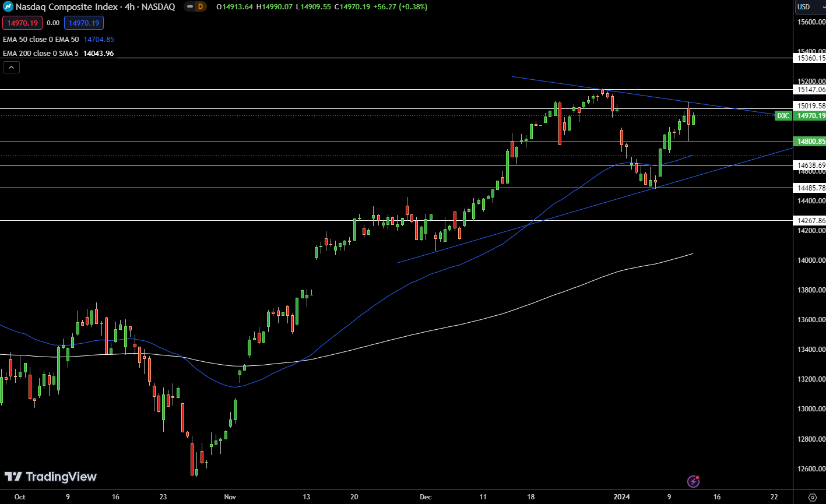
Task: Select the 14267.86 horizontal line label
Action: tap(811, 220)
